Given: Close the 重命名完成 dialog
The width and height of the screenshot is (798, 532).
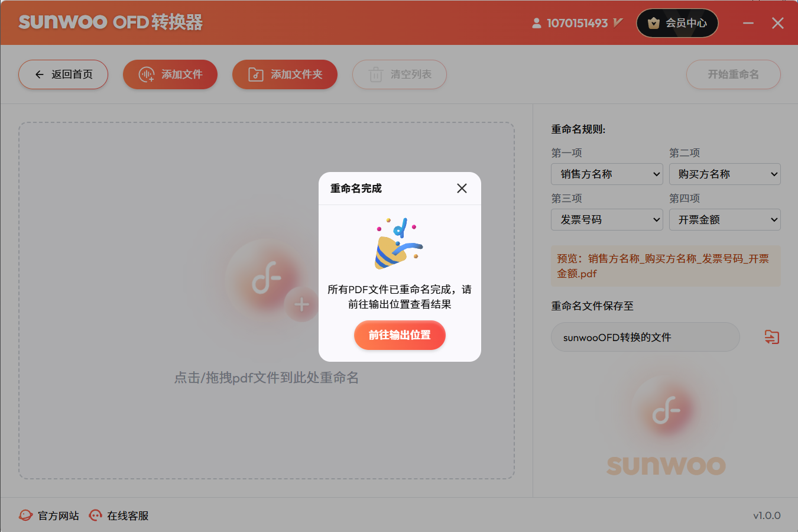Looking at the screenshot, I should 462,188.
